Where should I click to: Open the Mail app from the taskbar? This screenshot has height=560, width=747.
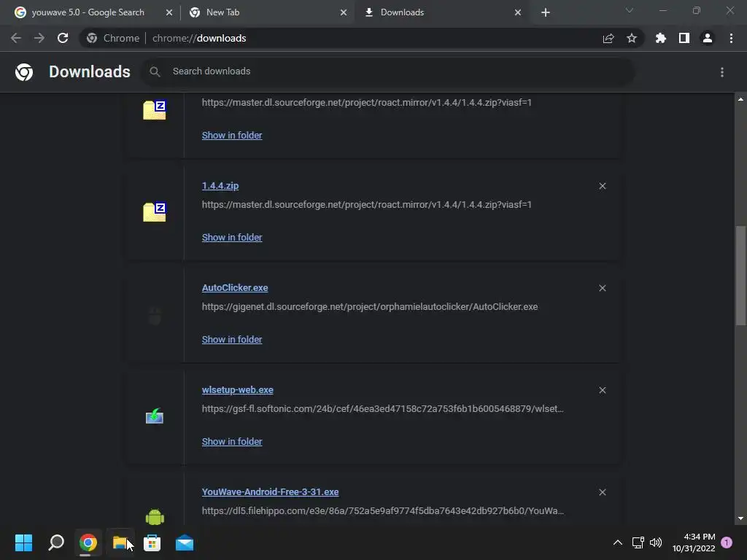185,542
